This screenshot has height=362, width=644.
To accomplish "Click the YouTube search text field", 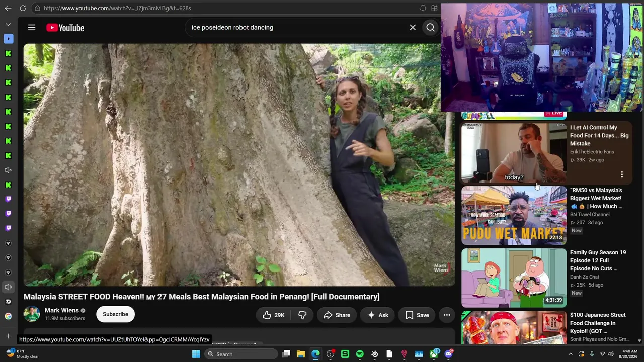I will coord(297,28).
